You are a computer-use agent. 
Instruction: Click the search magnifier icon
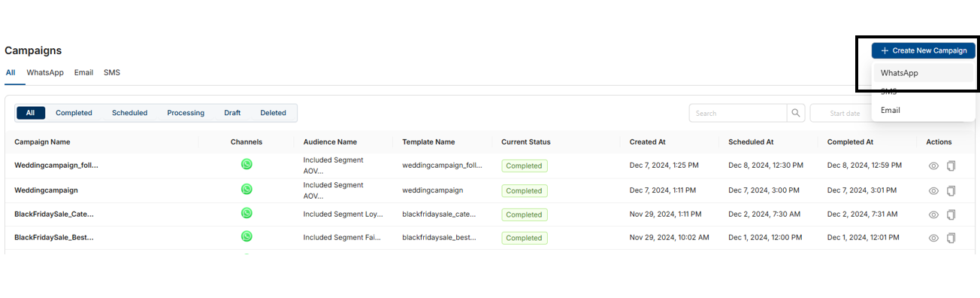pos(796,113)
